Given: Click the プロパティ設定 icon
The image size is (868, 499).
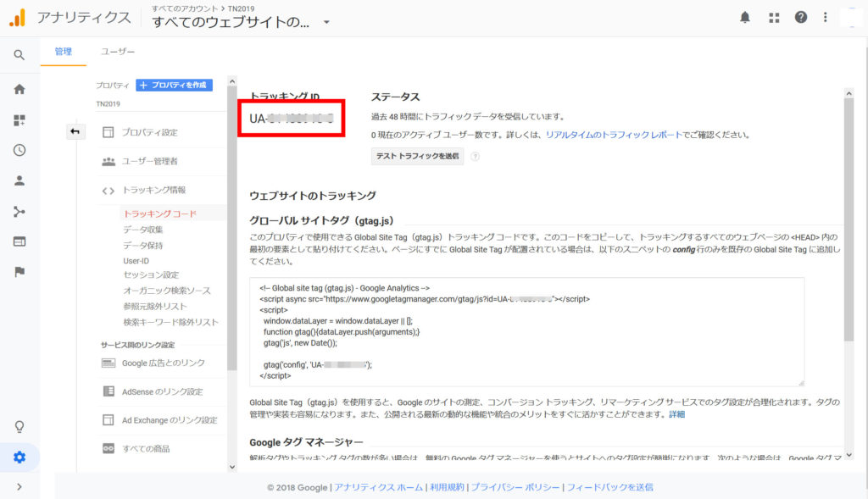Looking at the screenshot, I should click(x=108, y=132).
